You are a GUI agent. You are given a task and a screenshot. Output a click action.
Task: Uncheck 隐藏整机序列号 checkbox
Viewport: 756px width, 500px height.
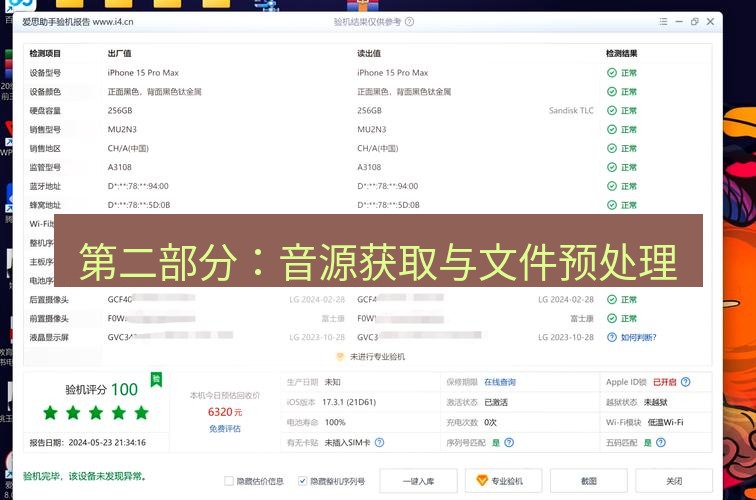tap(302, 481)
